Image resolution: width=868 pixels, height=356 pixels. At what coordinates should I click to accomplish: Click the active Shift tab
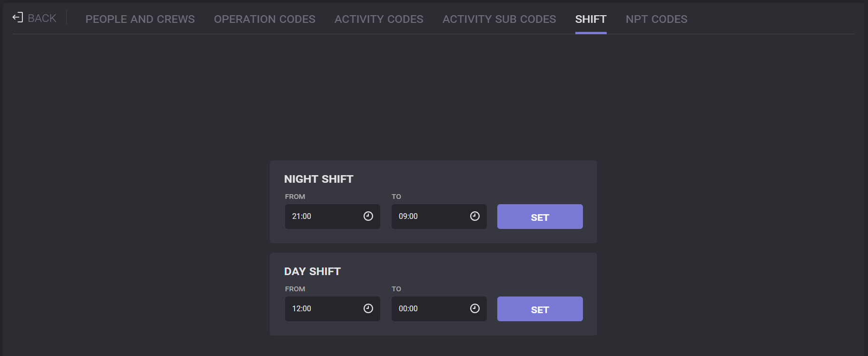click(x=591, y=19)
